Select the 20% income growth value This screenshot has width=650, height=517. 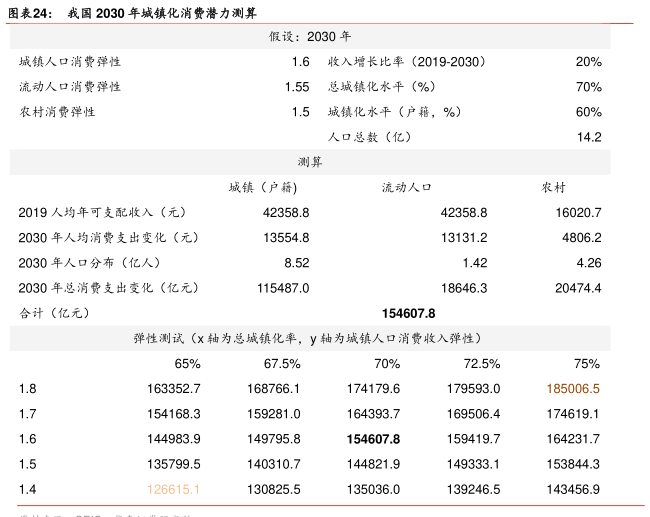(588, 62)
